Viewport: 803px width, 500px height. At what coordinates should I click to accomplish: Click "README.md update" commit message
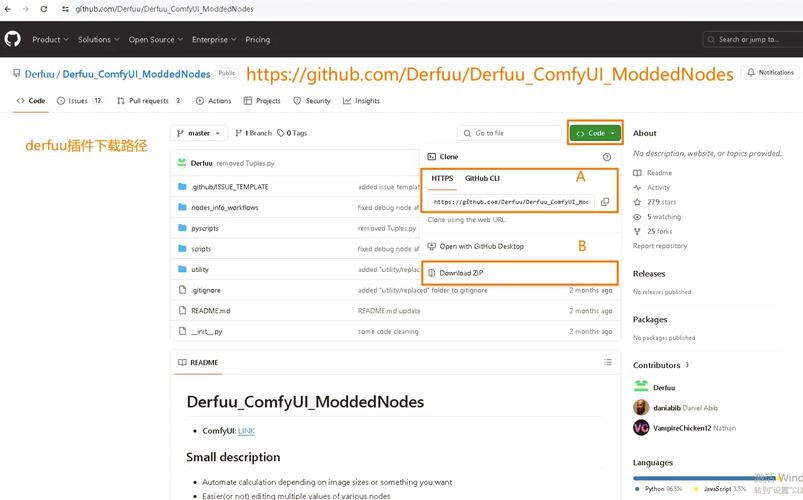(389, 311)
